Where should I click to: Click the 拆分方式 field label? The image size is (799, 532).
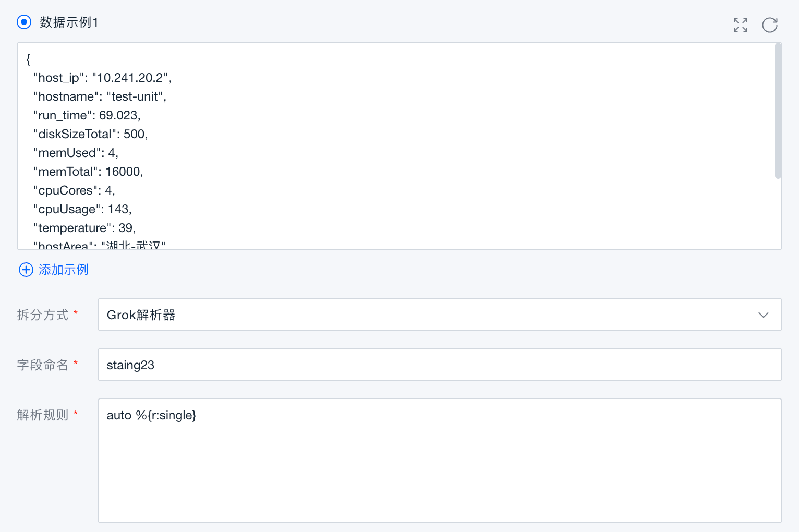(x=43, y=315)
